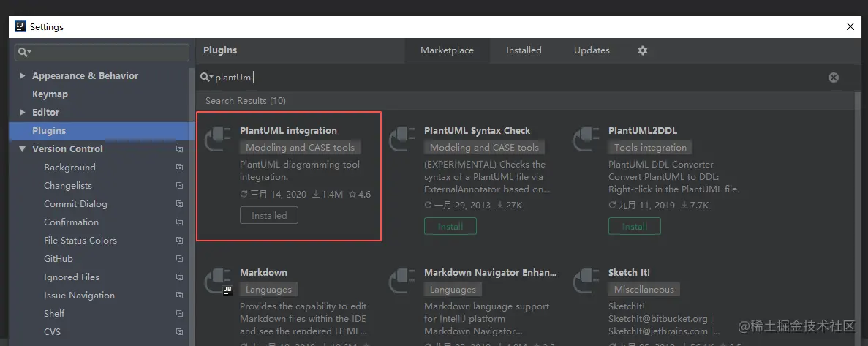Open the Issue Navigation settings

coord(79,295)
